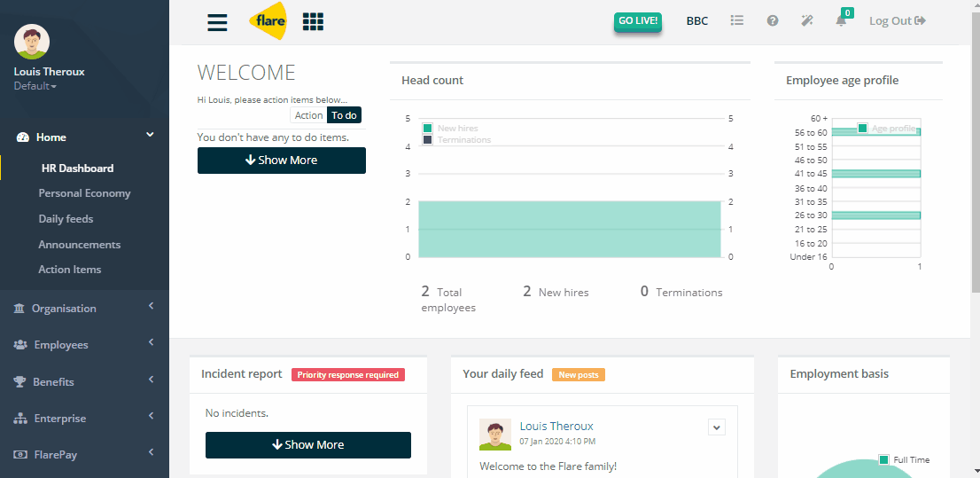Click the Priority response required badge
The height and width of the screenshot is (478, 980).
tap(348, 375)
